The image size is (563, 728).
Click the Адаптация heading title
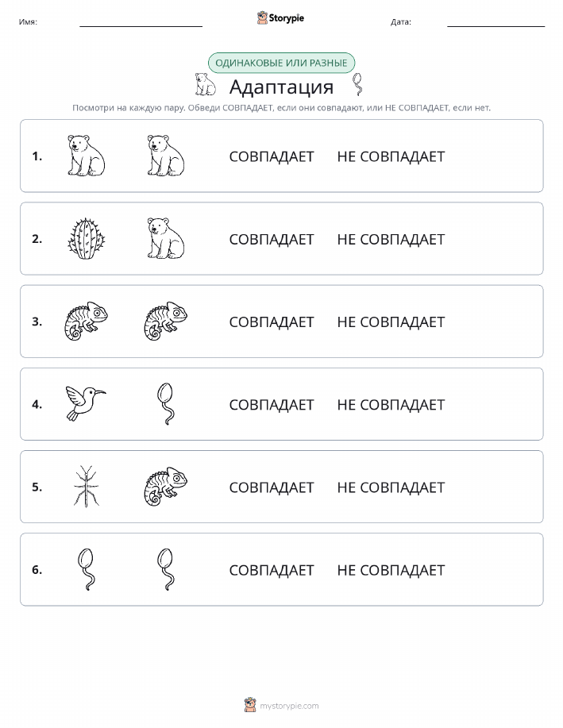[281, 87]
